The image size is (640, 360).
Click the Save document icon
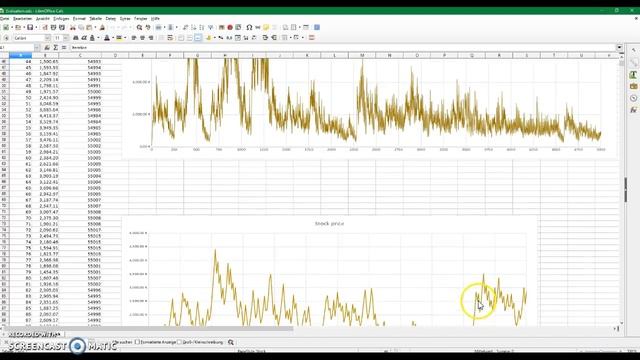(x=30, y=27)
